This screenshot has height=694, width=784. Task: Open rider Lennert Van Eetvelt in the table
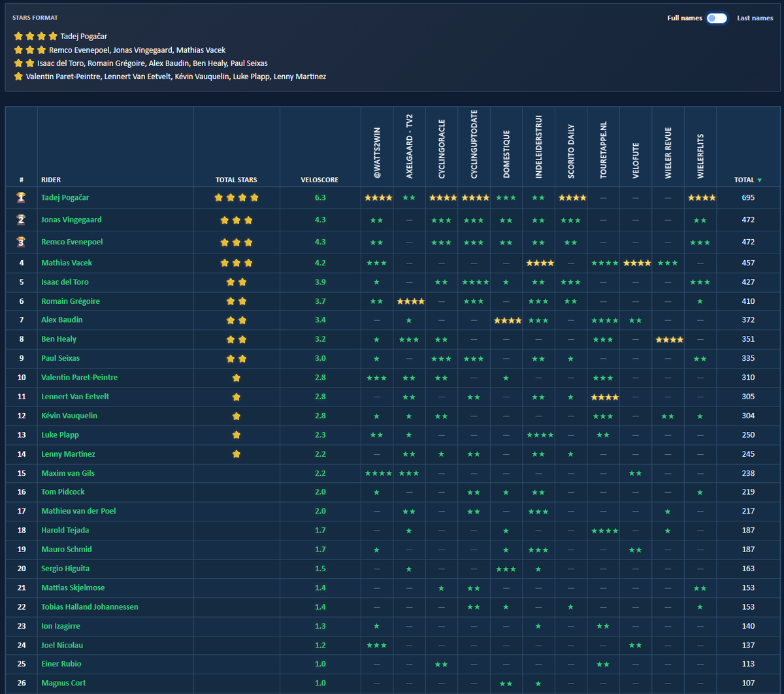point(75,397)
